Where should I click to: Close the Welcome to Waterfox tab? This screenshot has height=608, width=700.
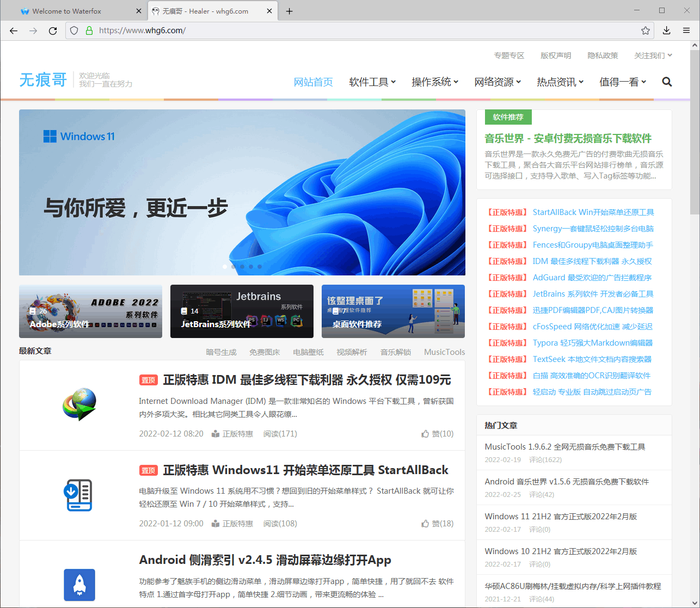[x=138, y=11]
